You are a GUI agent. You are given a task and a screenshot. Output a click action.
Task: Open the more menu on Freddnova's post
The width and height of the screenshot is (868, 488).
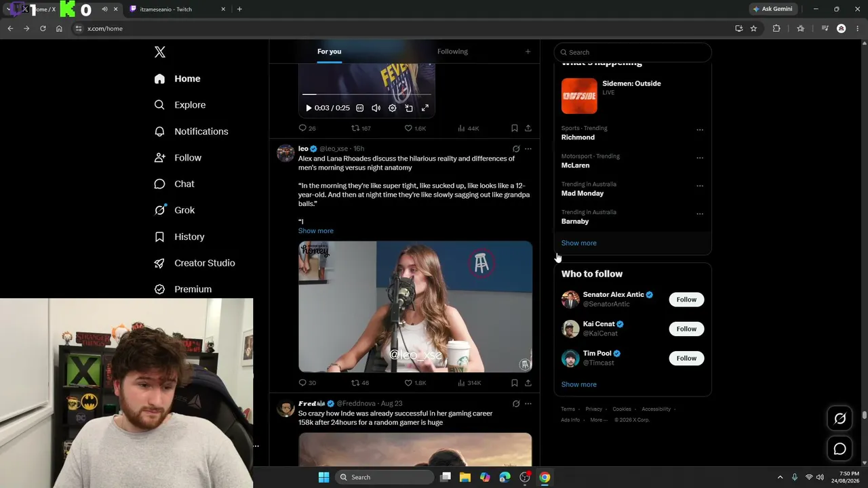tap(528, 403)
